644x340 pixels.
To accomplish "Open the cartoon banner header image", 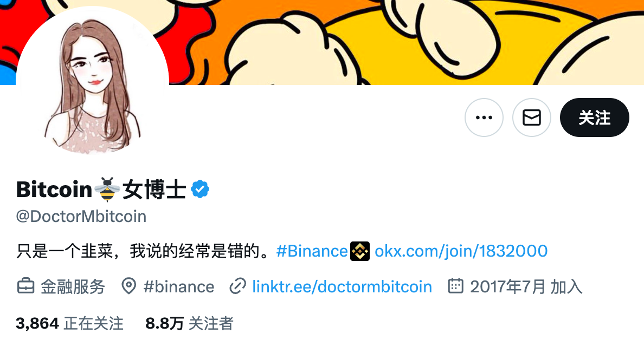I will point(407,41).
